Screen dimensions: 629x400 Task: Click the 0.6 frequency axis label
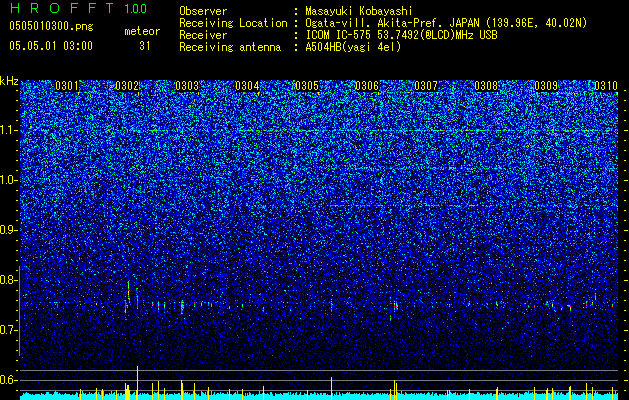click(9, 380)
